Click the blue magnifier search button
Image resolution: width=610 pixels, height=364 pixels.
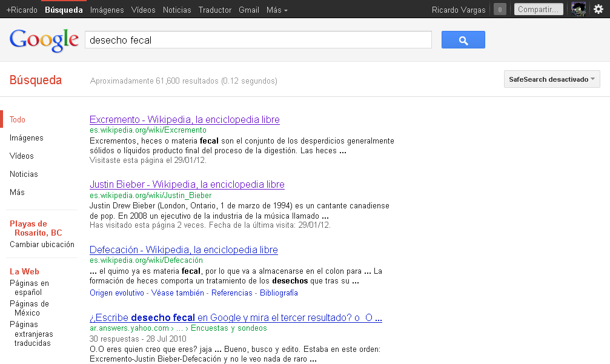463,39
